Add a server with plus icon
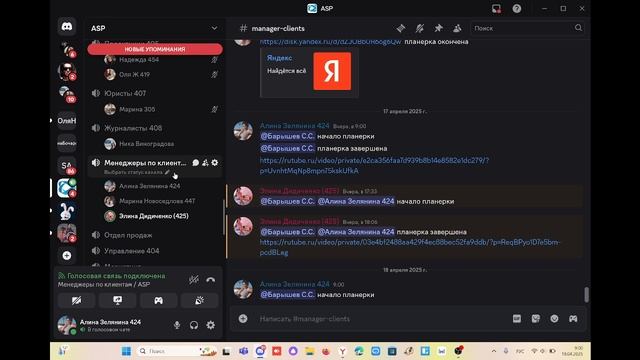The image size is (640, 360). click(67, 256)
